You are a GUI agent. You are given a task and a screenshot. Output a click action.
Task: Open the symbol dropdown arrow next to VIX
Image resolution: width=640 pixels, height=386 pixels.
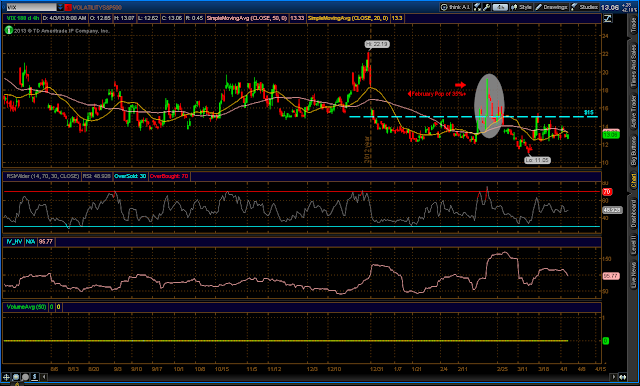[x=60, y=7]
